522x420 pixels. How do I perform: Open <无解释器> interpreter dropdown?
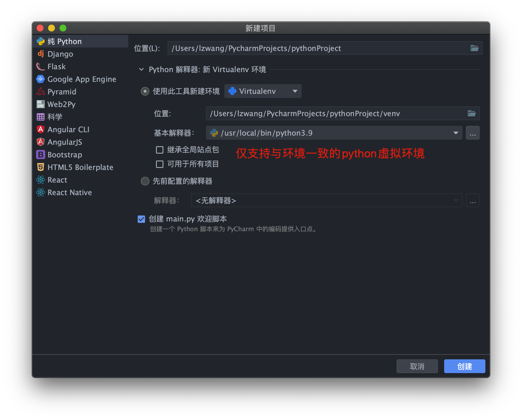[327, 201]
